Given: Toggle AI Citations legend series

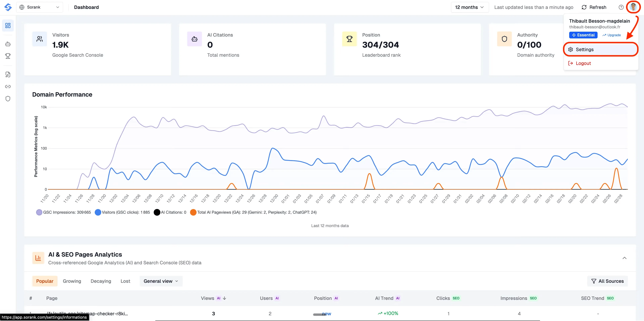Looking at the screenshot, I should [170, 212].
